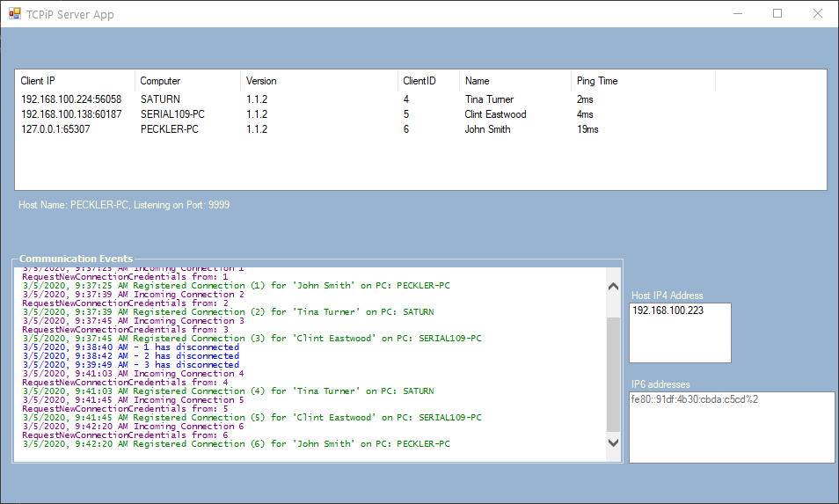Screen dimensions: 839x504
Task: Click the Computer column header
Action: pos(187,81)
